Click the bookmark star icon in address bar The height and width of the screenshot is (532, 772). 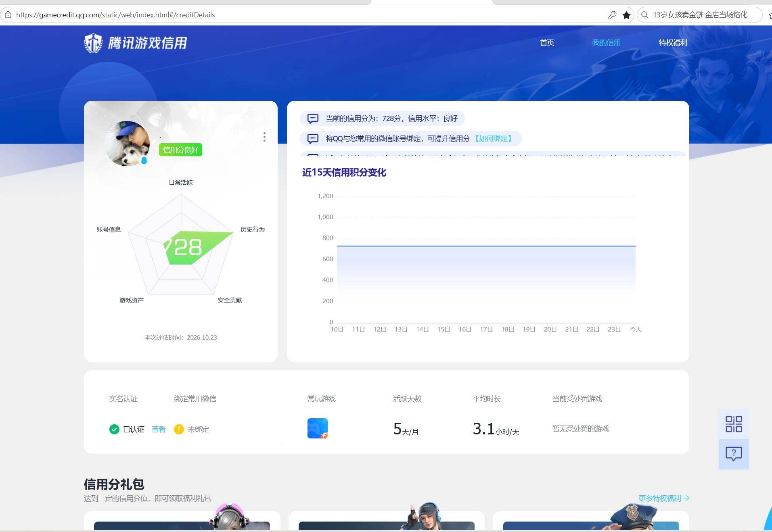(626, 15)
